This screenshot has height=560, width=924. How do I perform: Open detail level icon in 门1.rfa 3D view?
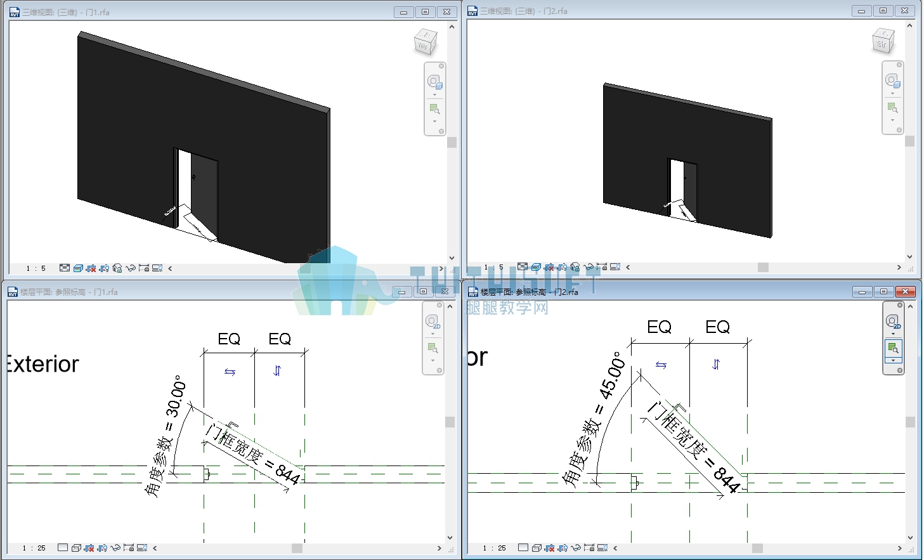[x=65, y=268]
